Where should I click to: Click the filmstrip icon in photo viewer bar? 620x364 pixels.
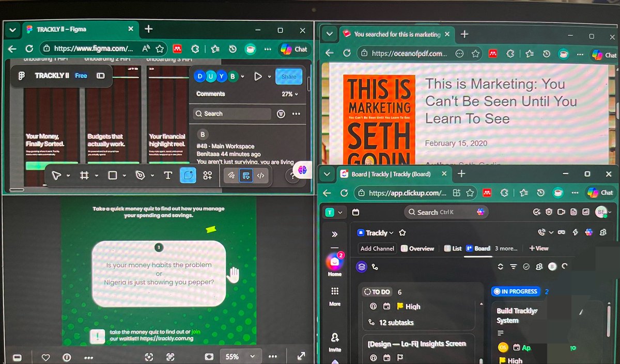pyautogui.click(x=17, y=357)
